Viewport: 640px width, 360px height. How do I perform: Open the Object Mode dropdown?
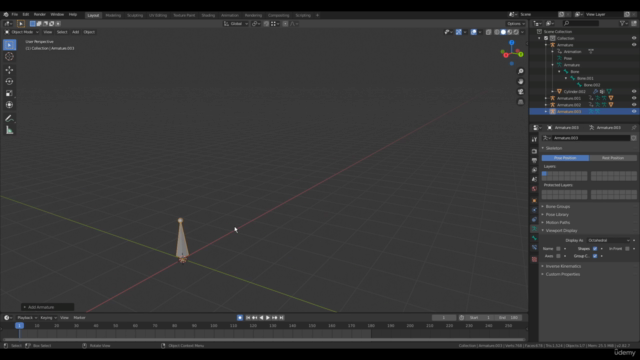coord(22,32)
